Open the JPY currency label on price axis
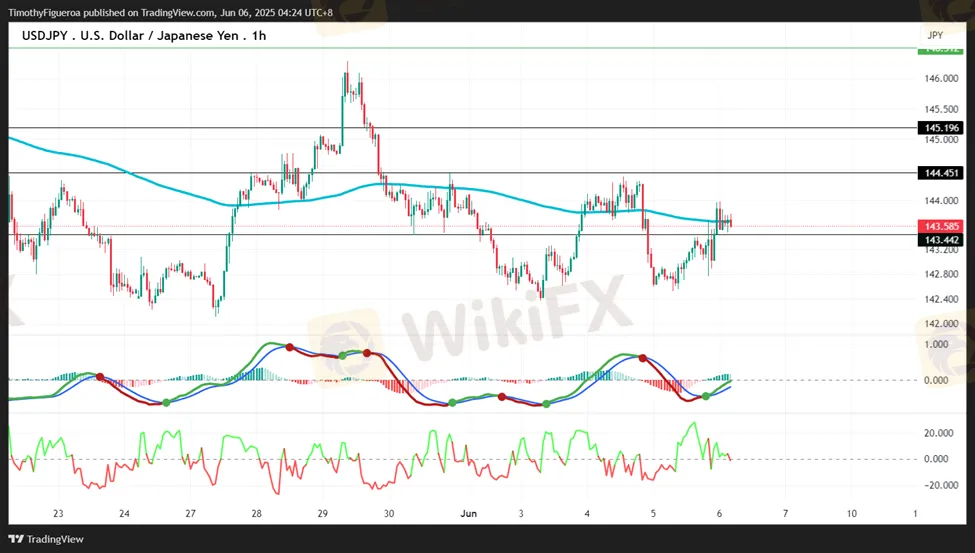The width and height of the screenshot is (975, 553). point(935,35)
